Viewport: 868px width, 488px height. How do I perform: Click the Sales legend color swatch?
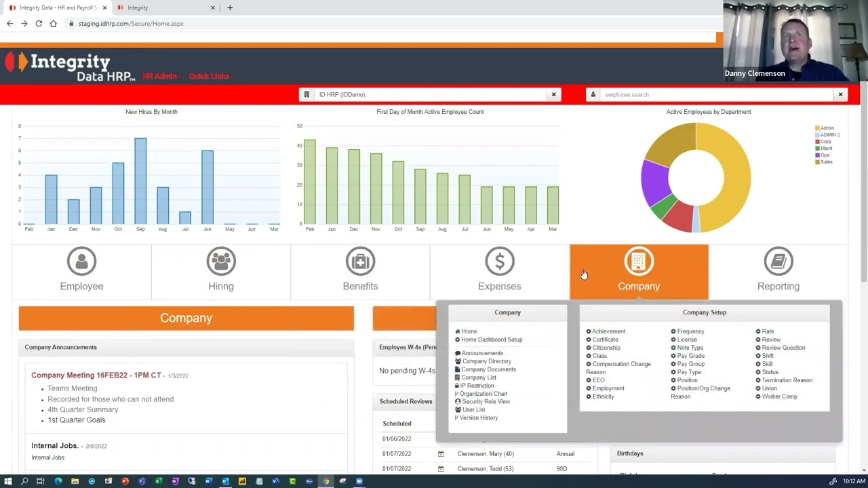point(818,162)
